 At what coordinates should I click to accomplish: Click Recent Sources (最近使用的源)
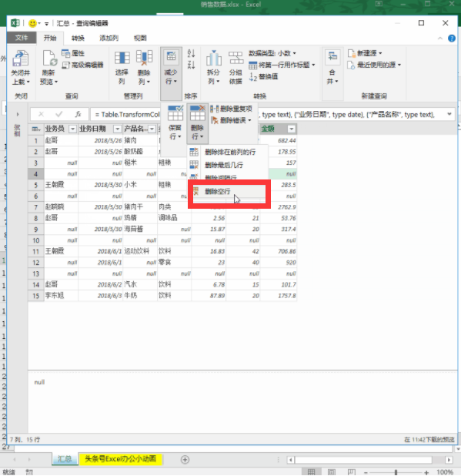click(374, 65)
